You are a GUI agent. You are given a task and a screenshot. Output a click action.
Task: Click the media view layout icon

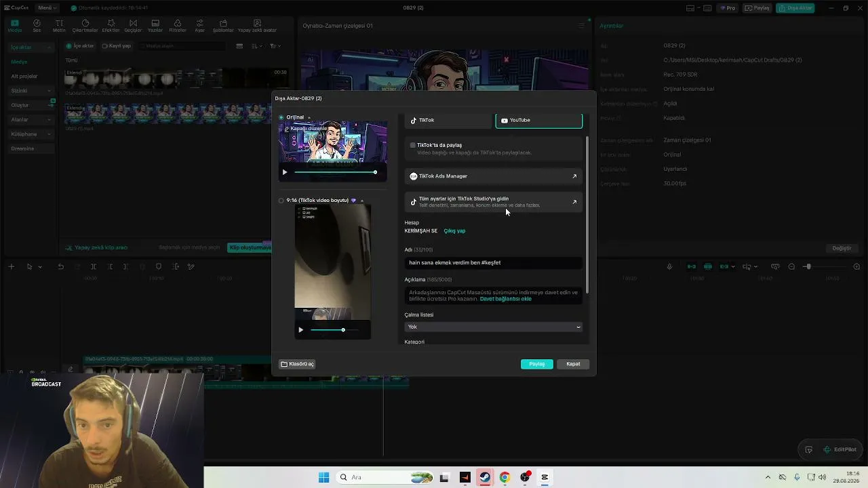[x=239, y=46]
